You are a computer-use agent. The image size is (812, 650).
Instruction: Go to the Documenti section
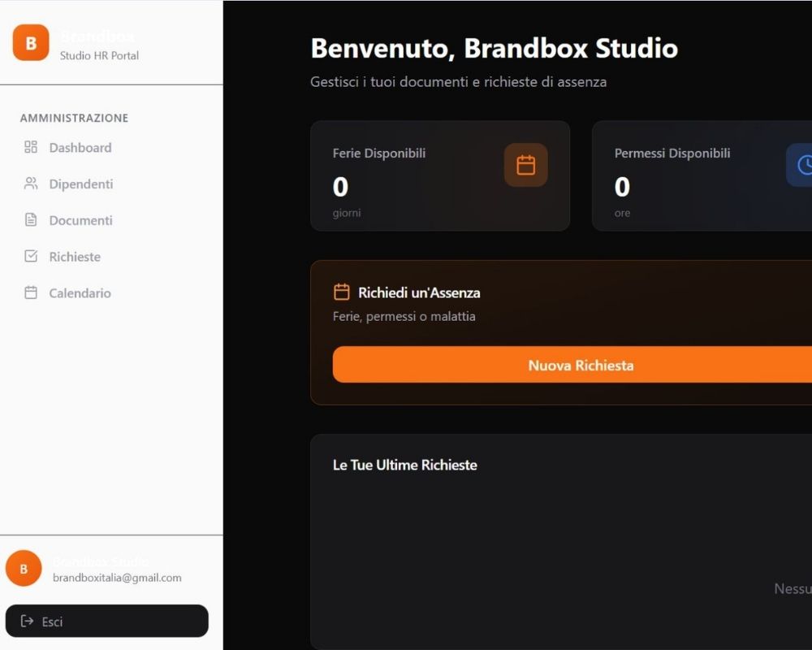coord(80,221)
